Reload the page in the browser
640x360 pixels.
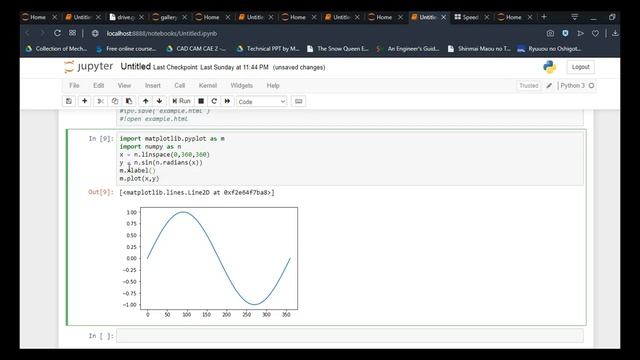pyautogui.click(x=58, y=33)
